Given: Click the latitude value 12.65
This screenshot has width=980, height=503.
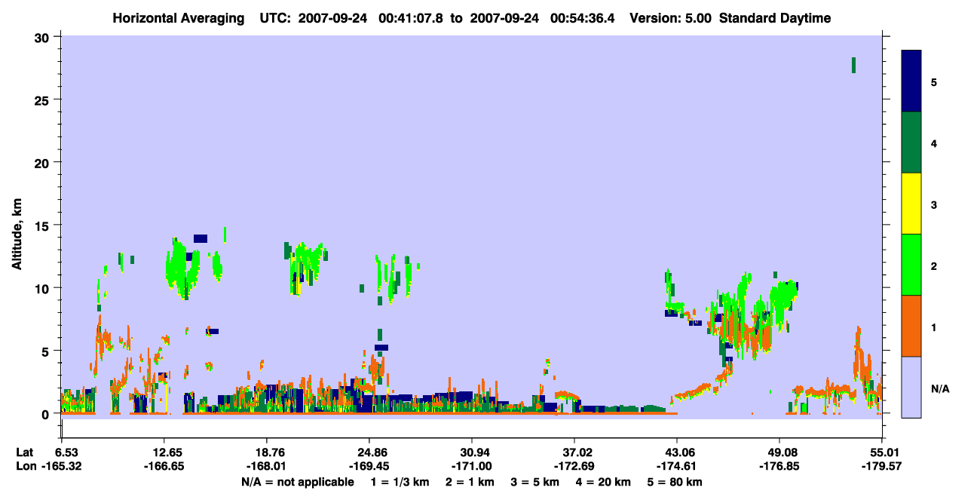Looking at the screenshot, I should pos(164,452).
